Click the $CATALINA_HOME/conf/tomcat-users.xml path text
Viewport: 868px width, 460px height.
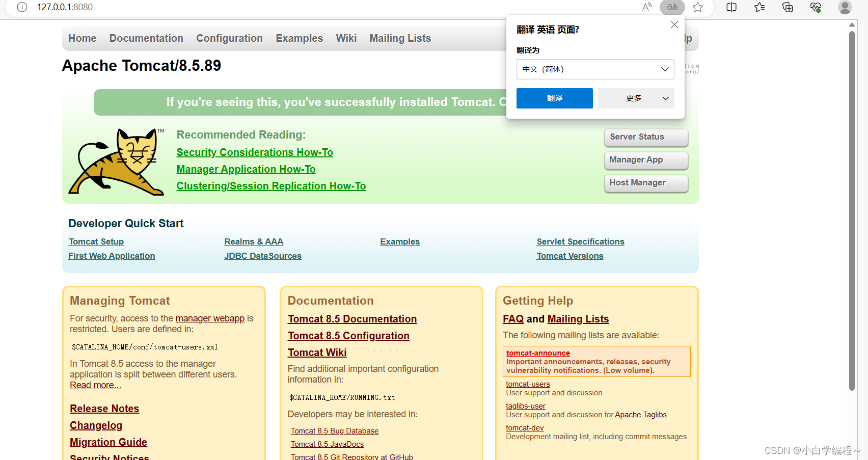(x=145, y=347)
